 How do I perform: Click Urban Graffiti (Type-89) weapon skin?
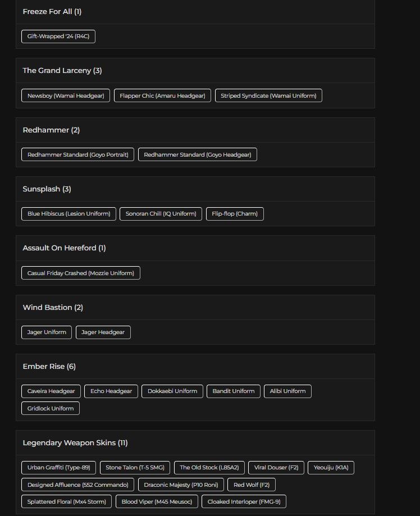58,468
